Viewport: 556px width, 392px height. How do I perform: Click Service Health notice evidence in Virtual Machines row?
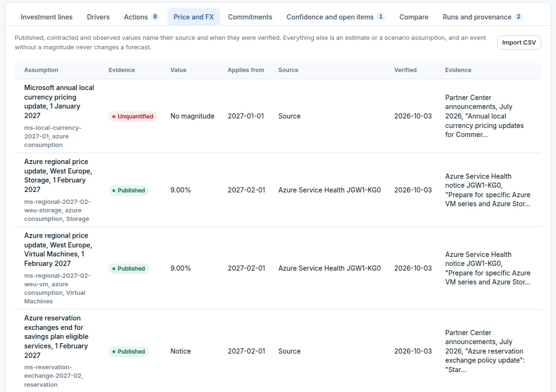488,268
